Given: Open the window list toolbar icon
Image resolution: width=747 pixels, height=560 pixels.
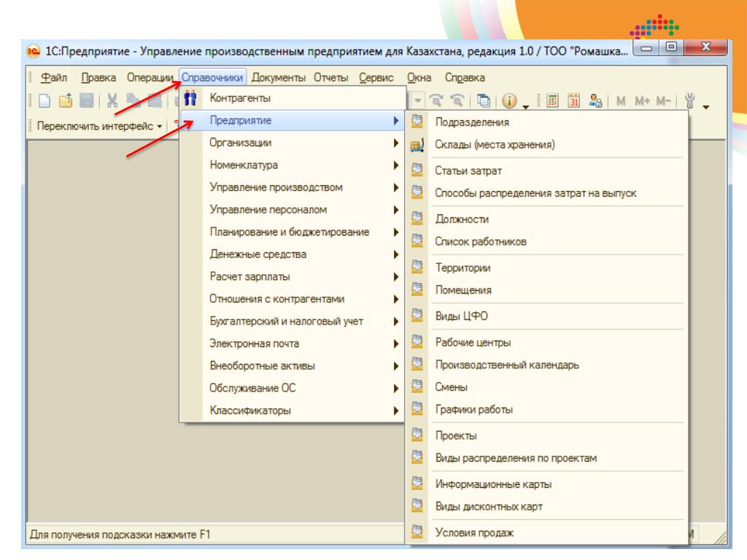Looking at the screenshot, I should click(x=484, y=101).
